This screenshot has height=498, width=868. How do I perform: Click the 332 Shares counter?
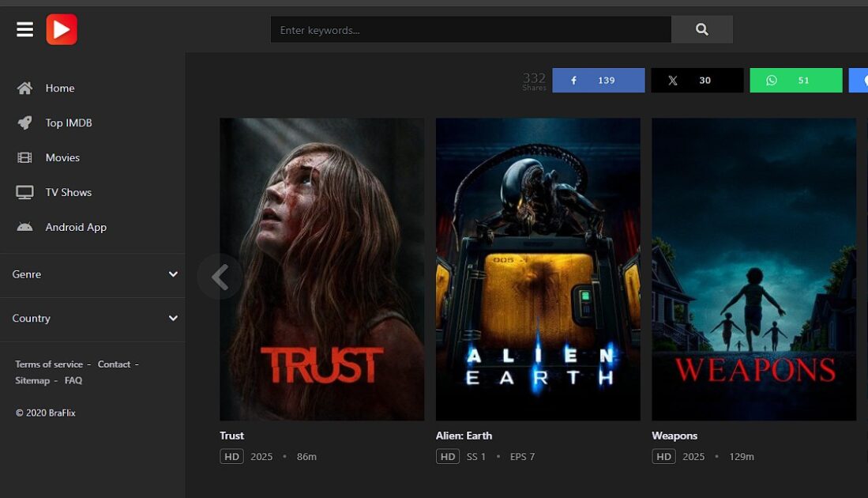click(534, 81)
